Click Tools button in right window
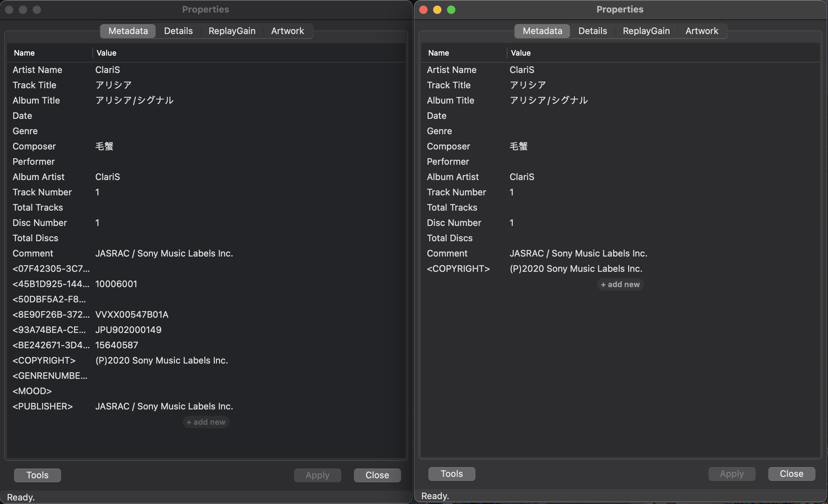The image size is (828, 504). (452, 474)
